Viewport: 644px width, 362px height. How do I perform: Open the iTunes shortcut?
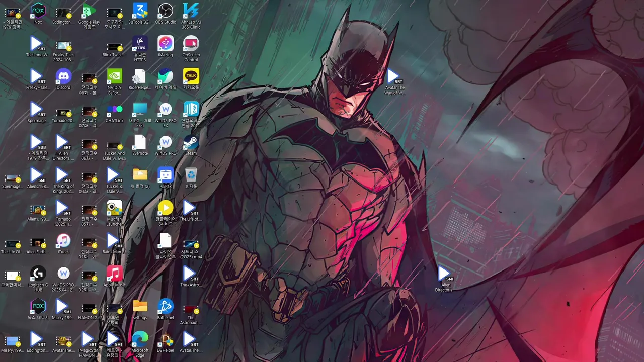(63, 244)
